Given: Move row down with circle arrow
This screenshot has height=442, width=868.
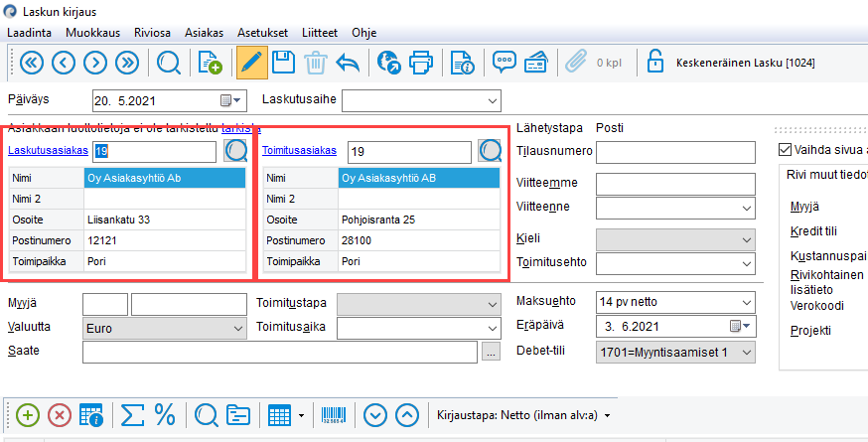Looking at the screenshot, I should [375, 415].
